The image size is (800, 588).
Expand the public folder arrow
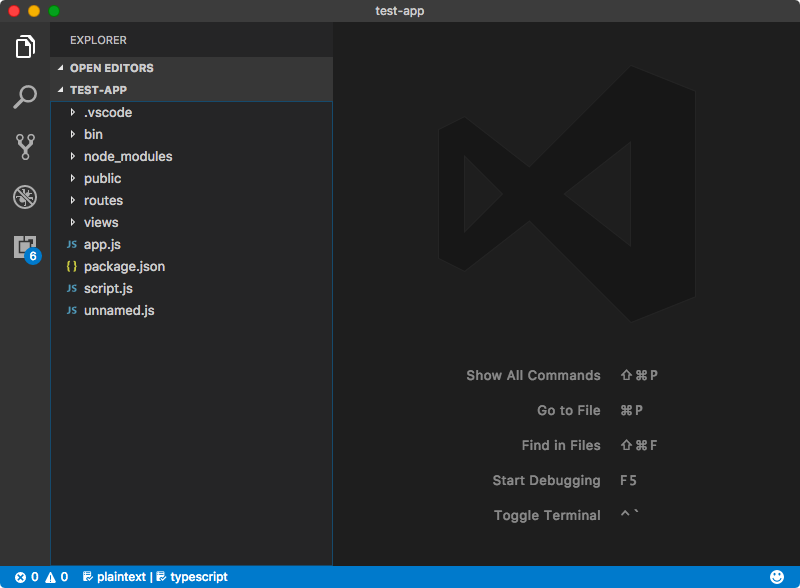[73, 178]
